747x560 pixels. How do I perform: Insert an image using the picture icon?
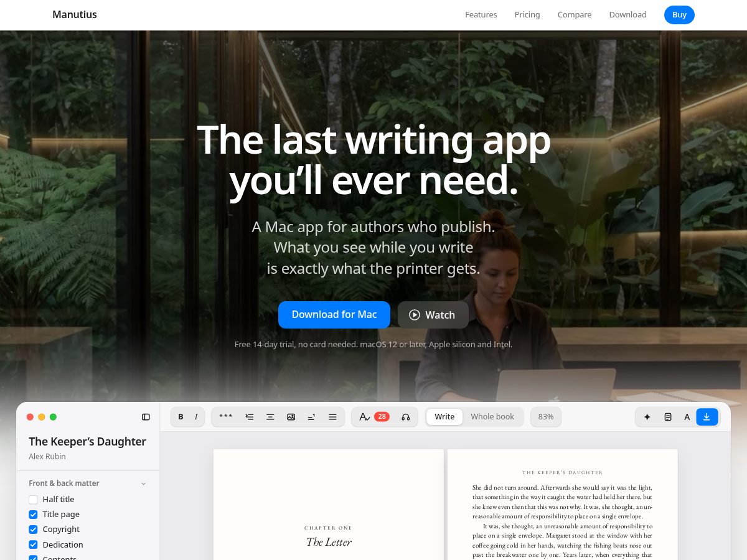point(291,417)
